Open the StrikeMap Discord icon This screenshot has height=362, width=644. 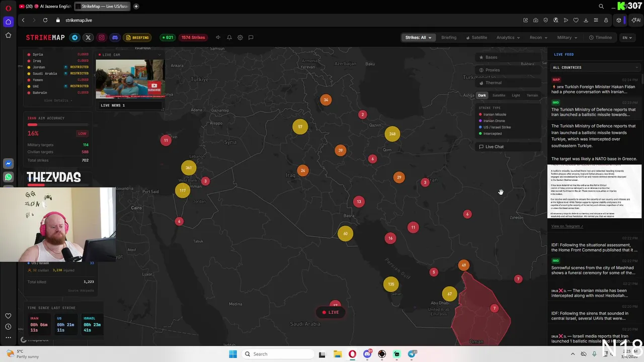(115, 37)
